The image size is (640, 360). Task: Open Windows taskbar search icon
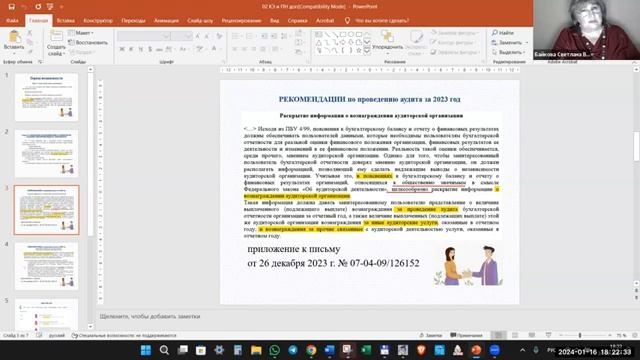click(164, 350)
